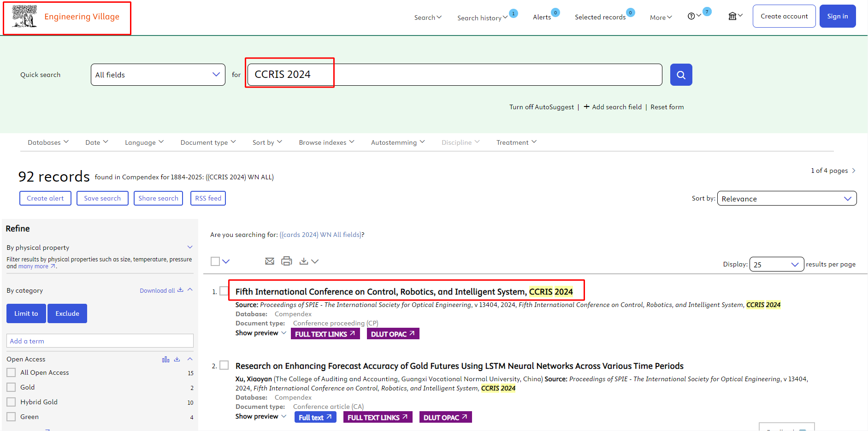The image size is (868, 431).
Task: Open the institution building icon menu
Action: point(732,16)
